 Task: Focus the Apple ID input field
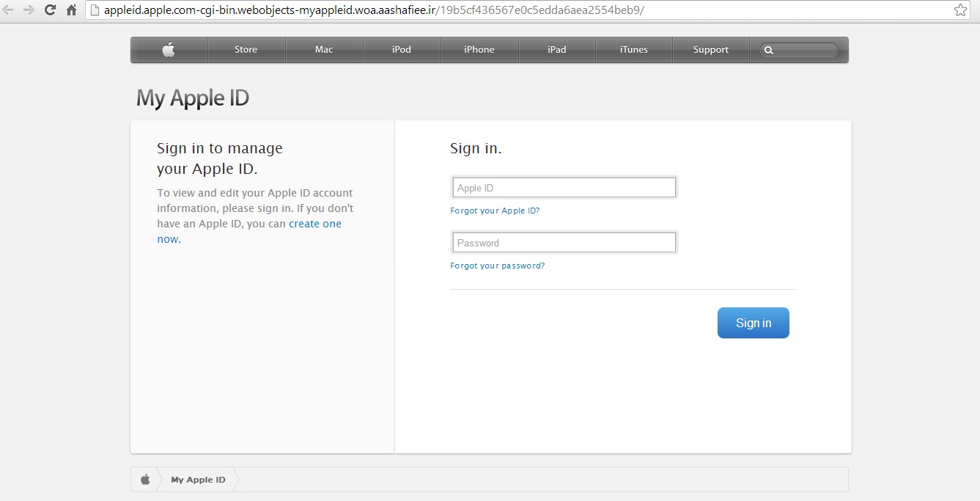coord(564,188)
